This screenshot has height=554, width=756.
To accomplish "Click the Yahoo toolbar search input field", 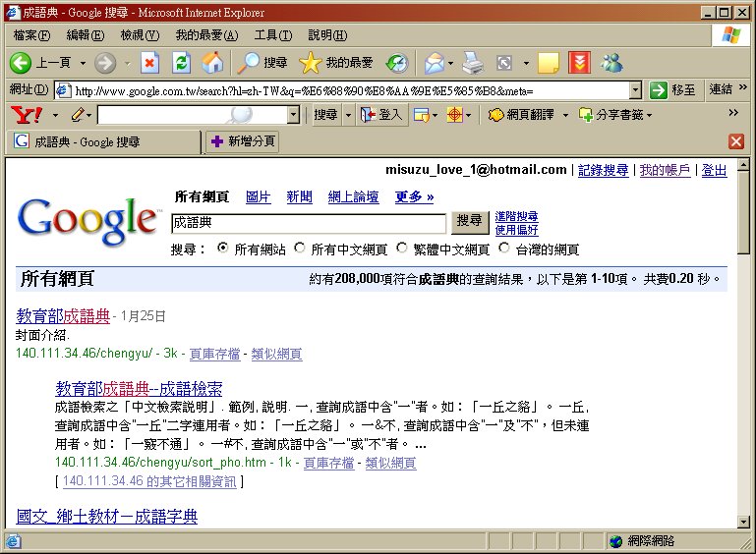I will [x=193, y=115].
